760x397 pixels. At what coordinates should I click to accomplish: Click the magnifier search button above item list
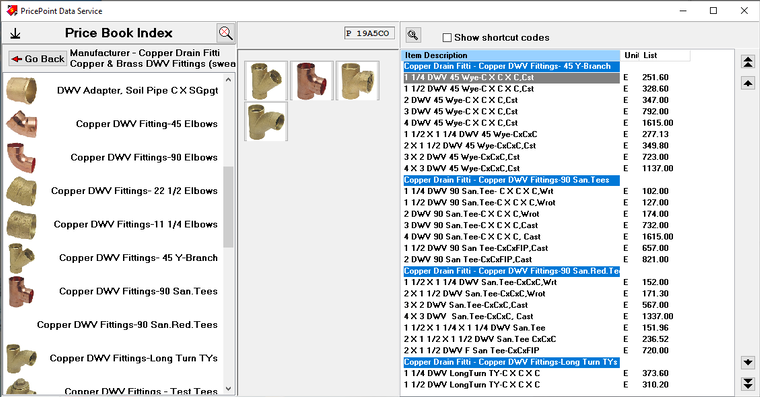pyautogui.click(x=413, y=35)
